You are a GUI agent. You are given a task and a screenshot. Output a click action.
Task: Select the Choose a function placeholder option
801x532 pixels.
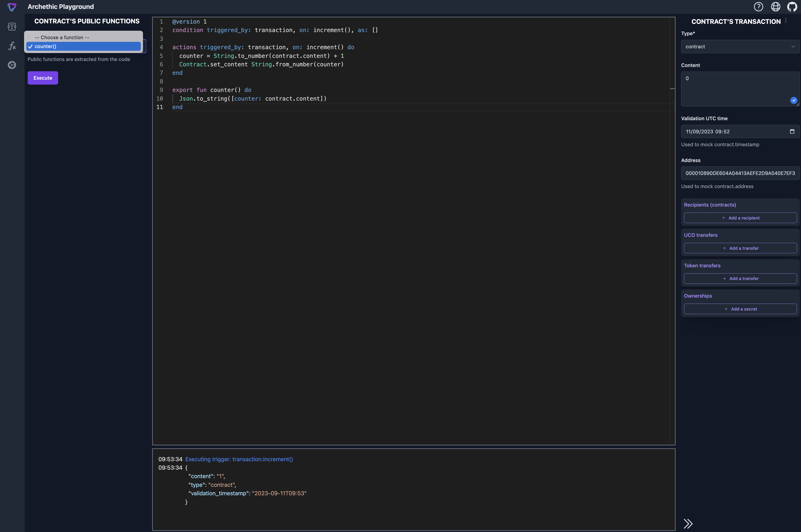tap(84, 37)
